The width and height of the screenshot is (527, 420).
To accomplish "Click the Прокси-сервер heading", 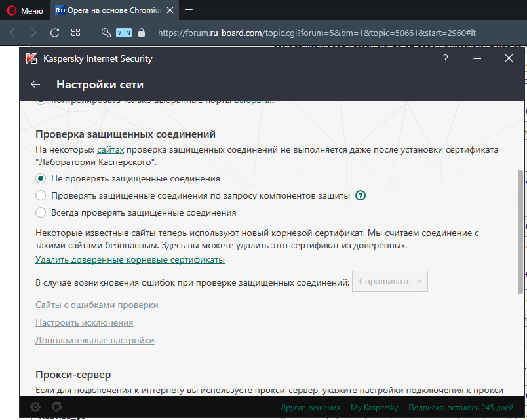I will 73,375.
